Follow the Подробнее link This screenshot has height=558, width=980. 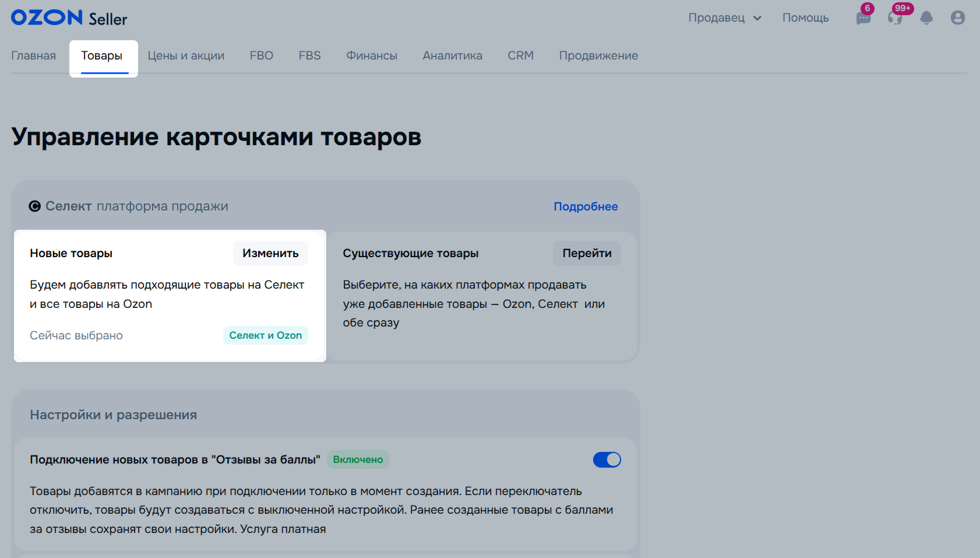(586, 207)
